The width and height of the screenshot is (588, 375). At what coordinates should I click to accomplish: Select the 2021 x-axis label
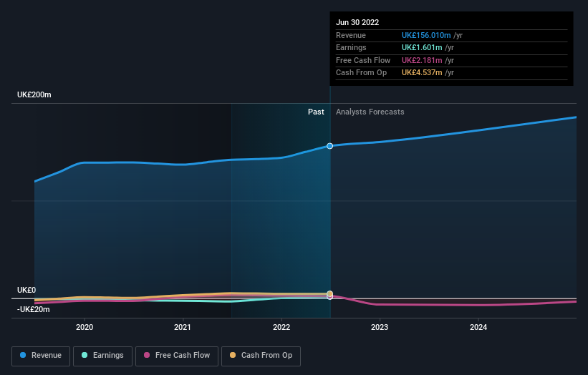[x=183, y=327]
